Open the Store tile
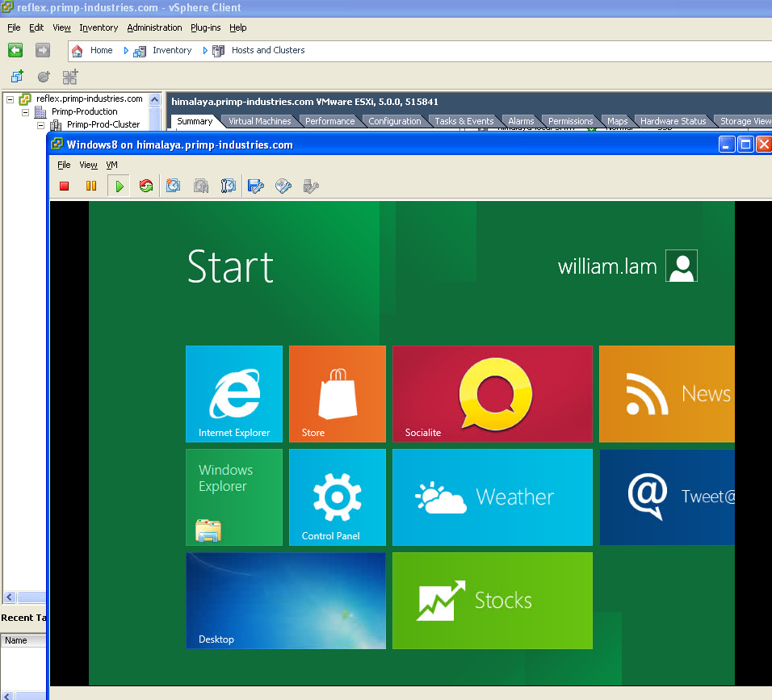The image size is (772, 700). pos(338,394)
